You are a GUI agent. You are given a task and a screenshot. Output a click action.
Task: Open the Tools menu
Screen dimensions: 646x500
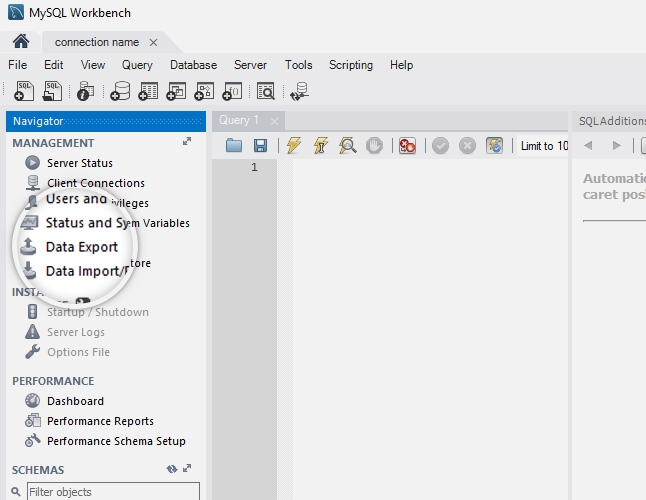pyautogui.click(x=298, y=65)
